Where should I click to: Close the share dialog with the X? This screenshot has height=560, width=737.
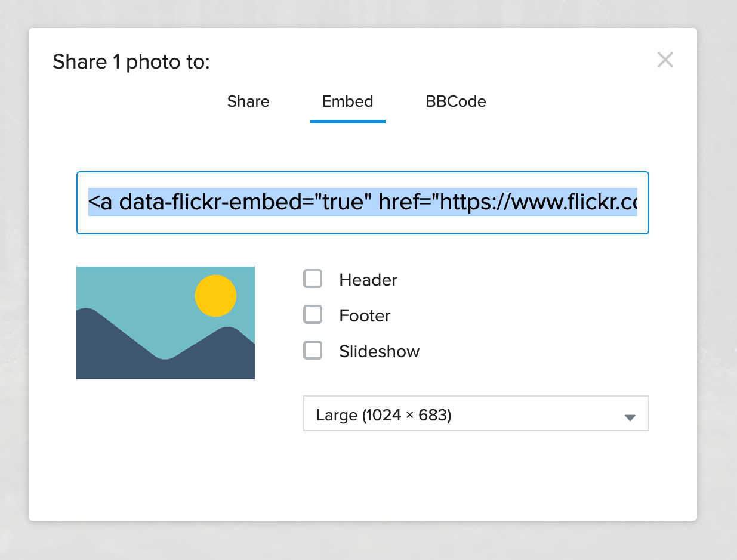click(x=665, y=60)
